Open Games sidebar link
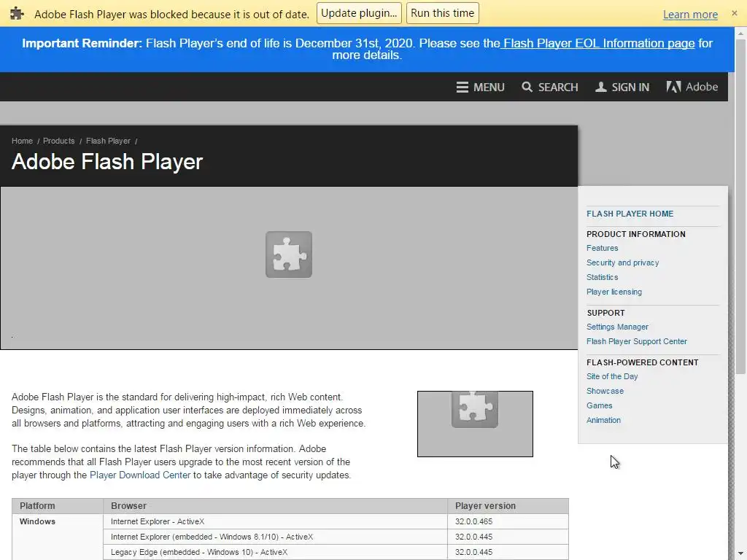 coord(600,405)
